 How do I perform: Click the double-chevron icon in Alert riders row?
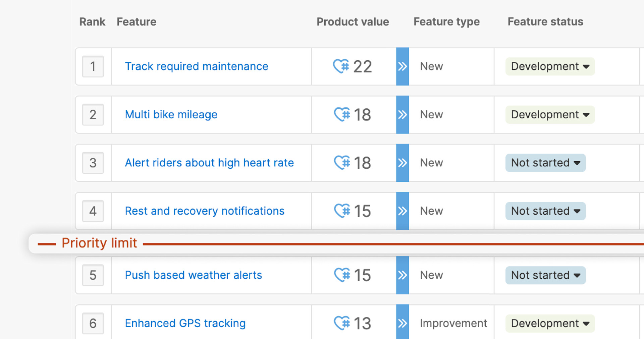[x=402, y=163]
